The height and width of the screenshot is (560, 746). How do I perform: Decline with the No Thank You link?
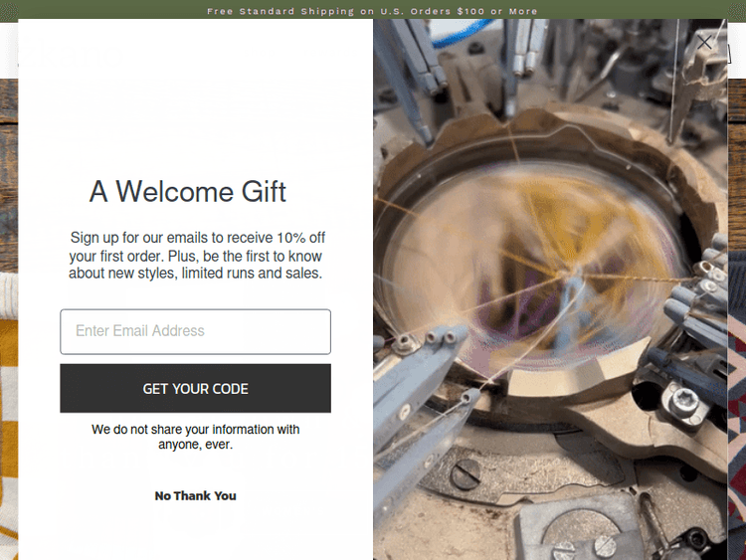195,495
